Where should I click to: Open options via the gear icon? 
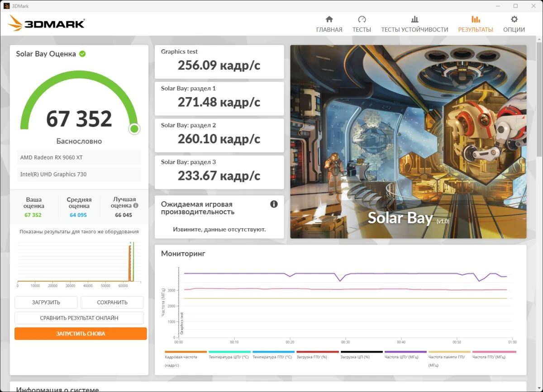(x=514, y=19)
